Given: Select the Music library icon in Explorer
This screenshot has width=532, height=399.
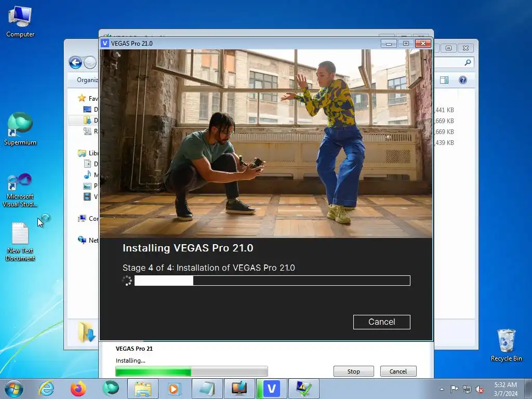Looking at the screenshot, I should coord(87,175).
